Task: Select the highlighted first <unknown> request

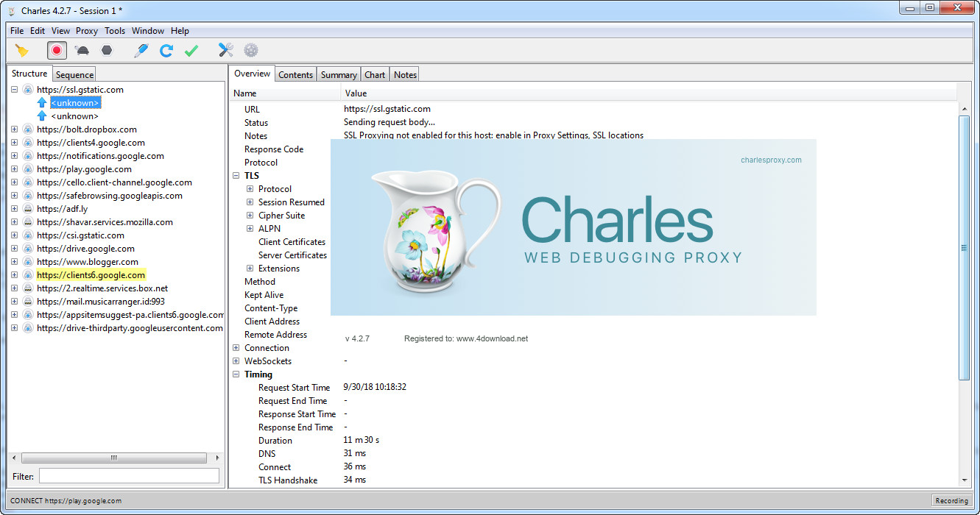Action: coord(75,103)
